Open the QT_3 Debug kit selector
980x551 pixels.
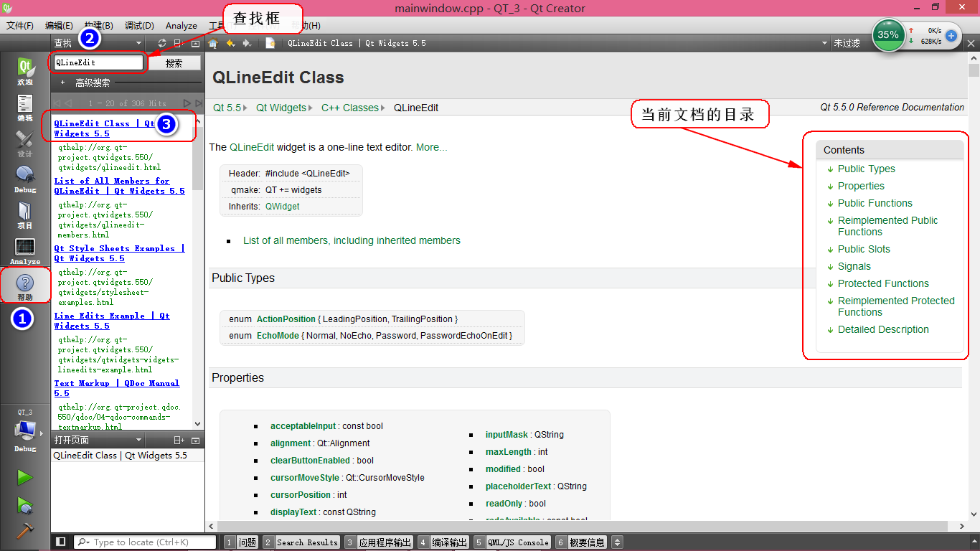(x=25, y=431)
